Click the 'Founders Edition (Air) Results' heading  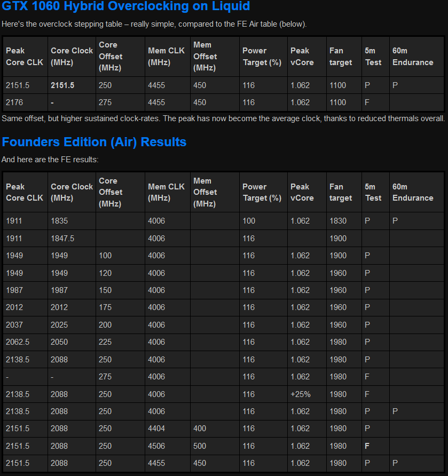(x=94, y=142)
